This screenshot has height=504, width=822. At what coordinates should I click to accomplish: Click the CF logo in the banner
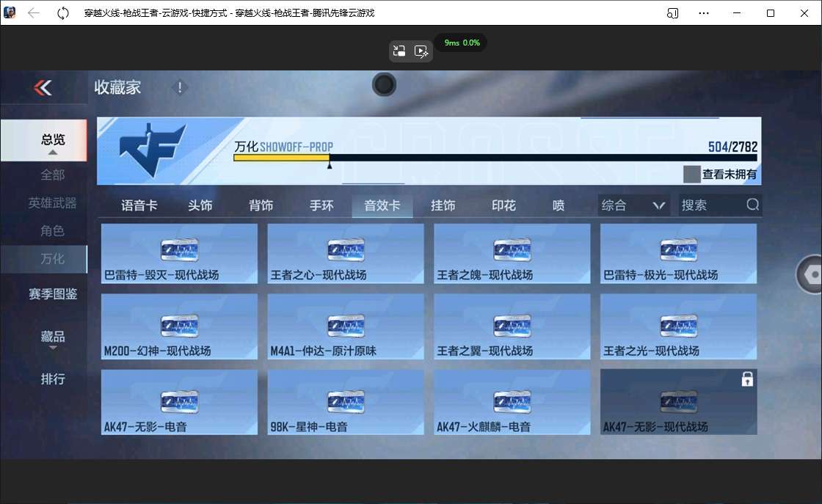pos(152,150)
